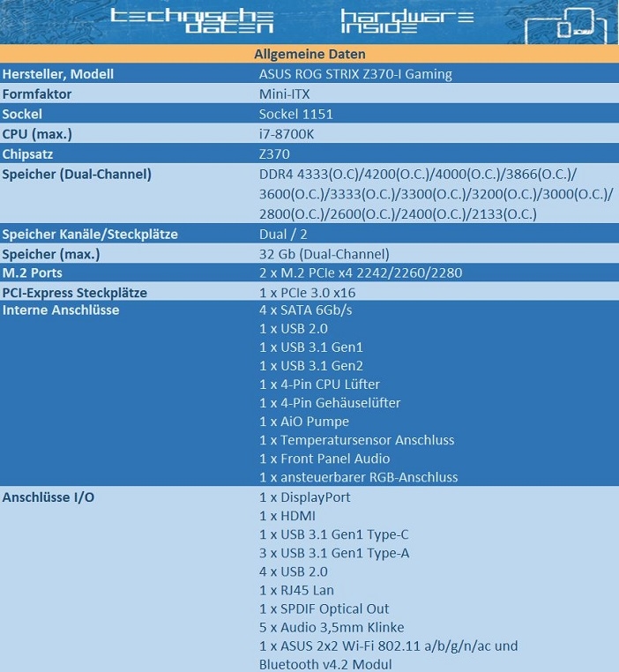
Task: Click the '5 x Audio 3,5mm Klinke' entry
Action: click(332, 627)
